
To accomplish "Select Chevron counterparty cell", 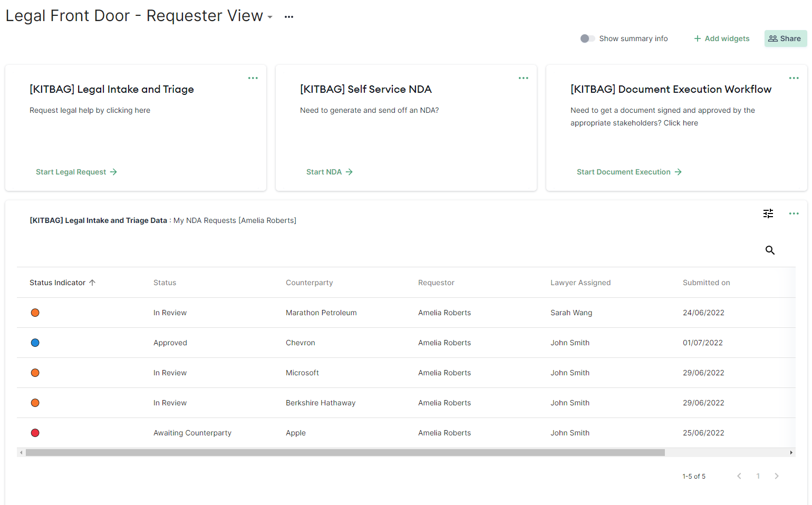I will [301, 343].
